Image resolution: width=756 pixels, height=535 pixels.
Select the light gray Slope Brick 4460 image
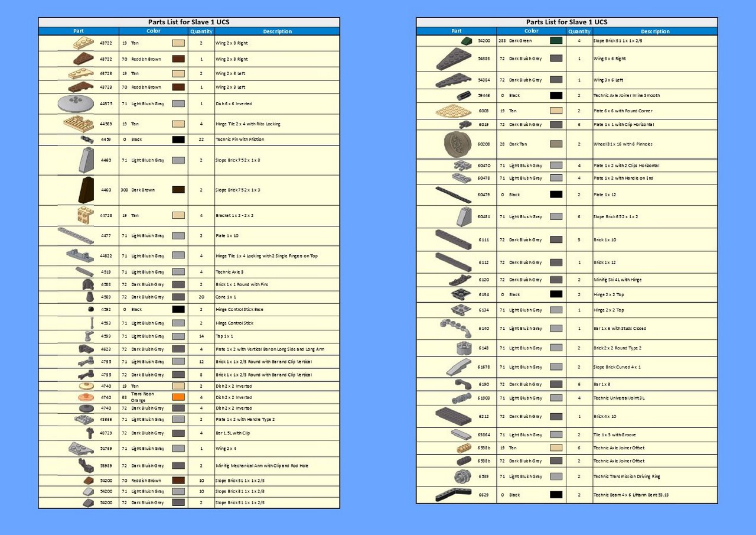87,160
